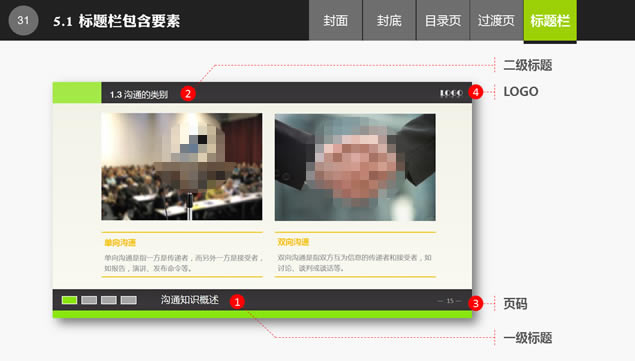635x361 pixels.
Task: Select the active 标题栏 tab
Action: click(550, 21)
